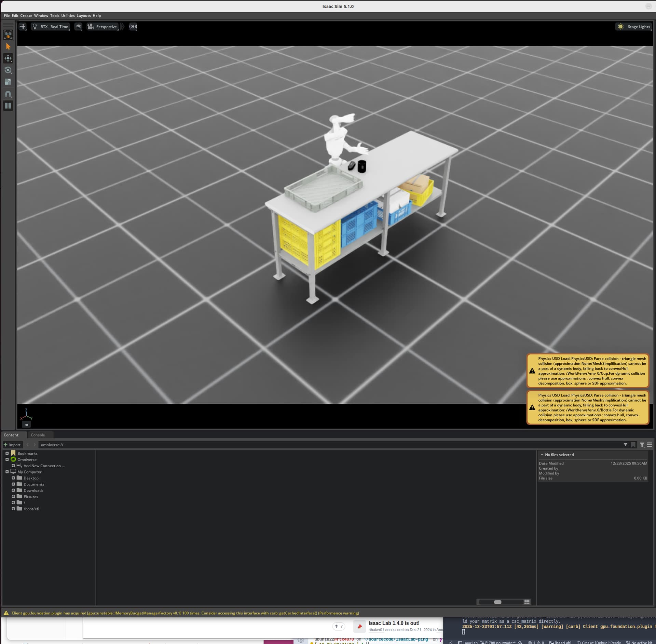Activate the Rotate tool
This screenshot has width=656, height=644.
click(8, 70)
